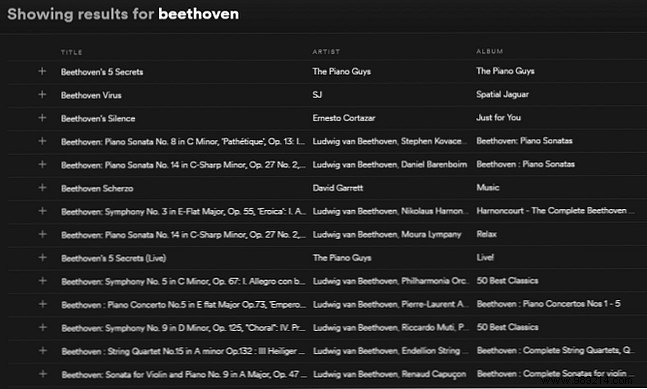647x389 pixels.
Task: Sort results by ARTIST column header
Action: click(x=326, y=52)
